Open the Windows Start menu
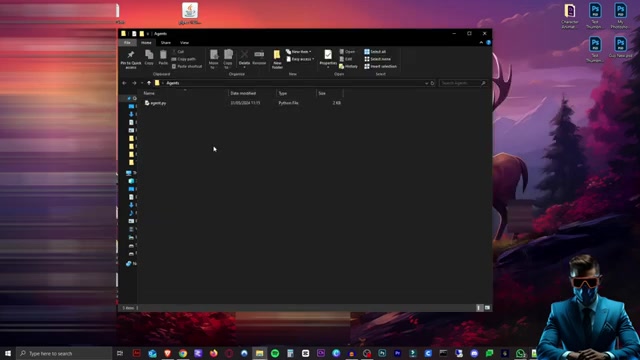The width and height of the screenshot is (640, 360). point(8,353)
